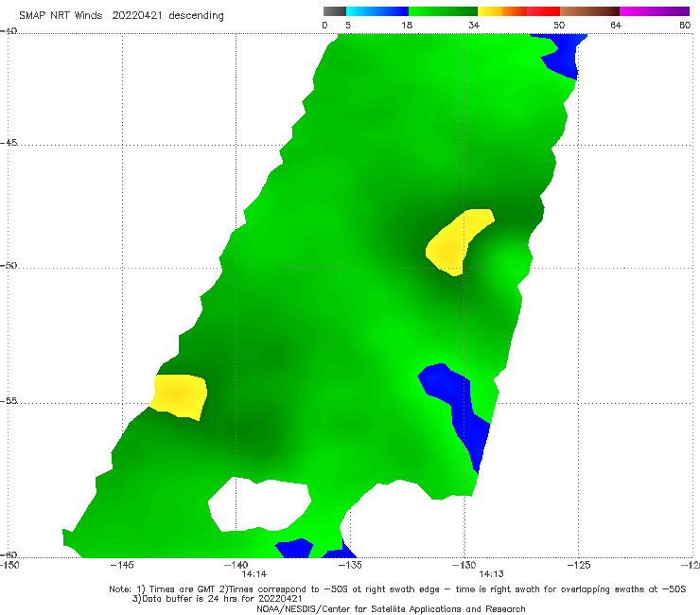This screenshot has height=615, width=700.
Task: Click the longitude axis label '-140'
Action: pyautogui.click(x=236, y=565)
